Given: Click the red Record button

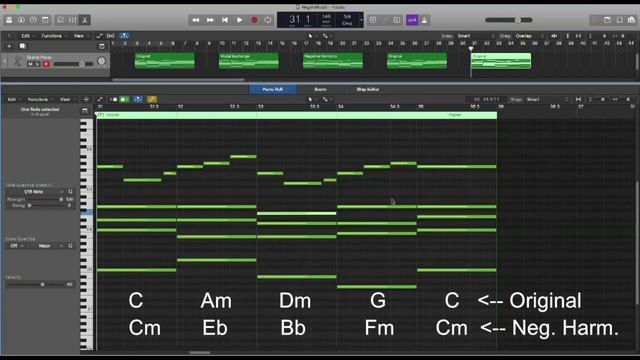Looking at the screenshot, I should pos(254,20).
